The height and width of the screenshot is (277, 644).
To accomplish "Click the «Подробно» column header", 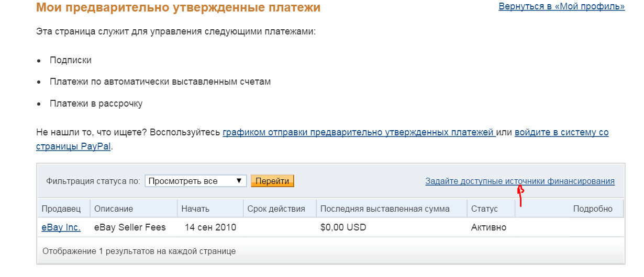I will pos(593,209).
